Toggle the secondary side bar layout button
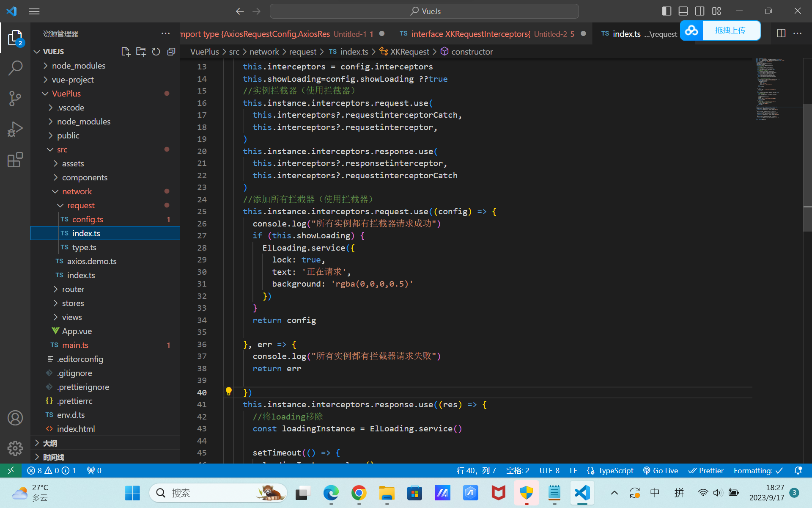 pyautogui.click(x=700, y=11)
